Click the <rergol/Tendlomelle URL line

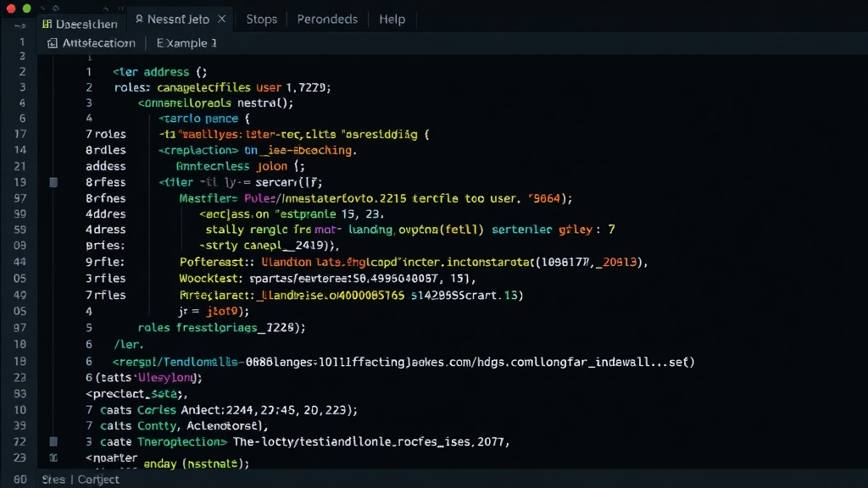point(403,362)
